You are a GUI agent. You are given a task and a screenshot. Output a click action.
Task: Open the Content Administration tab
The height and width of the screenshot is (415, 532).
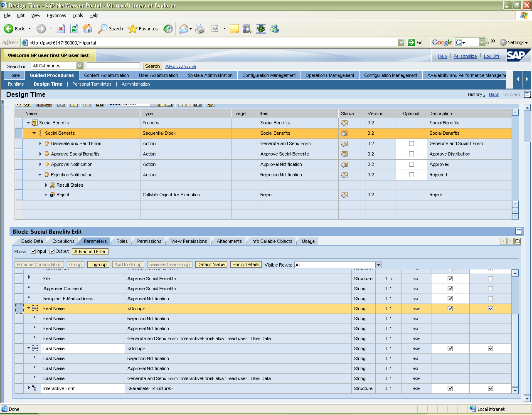coord(106,75)
